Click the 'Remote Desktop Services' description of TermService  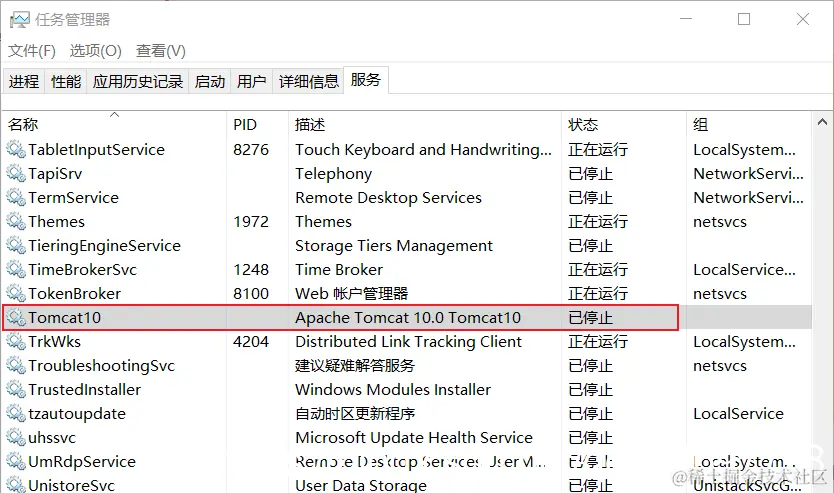(388, 198)
